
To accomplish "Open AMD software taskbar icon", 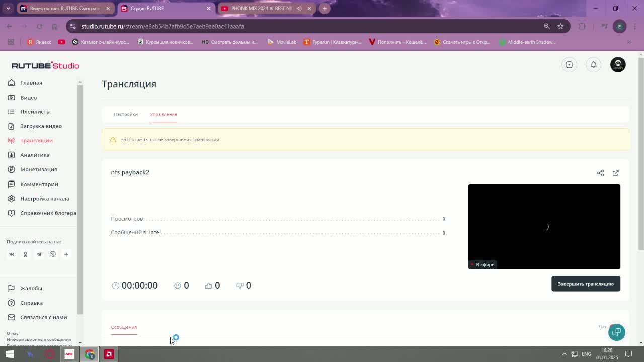I will point(109,354).
